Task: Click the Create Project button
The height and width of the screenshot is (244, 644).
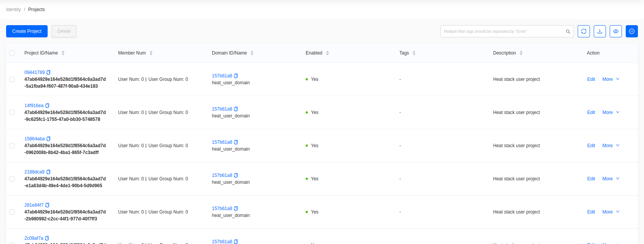Action: (x=27, y=31)
